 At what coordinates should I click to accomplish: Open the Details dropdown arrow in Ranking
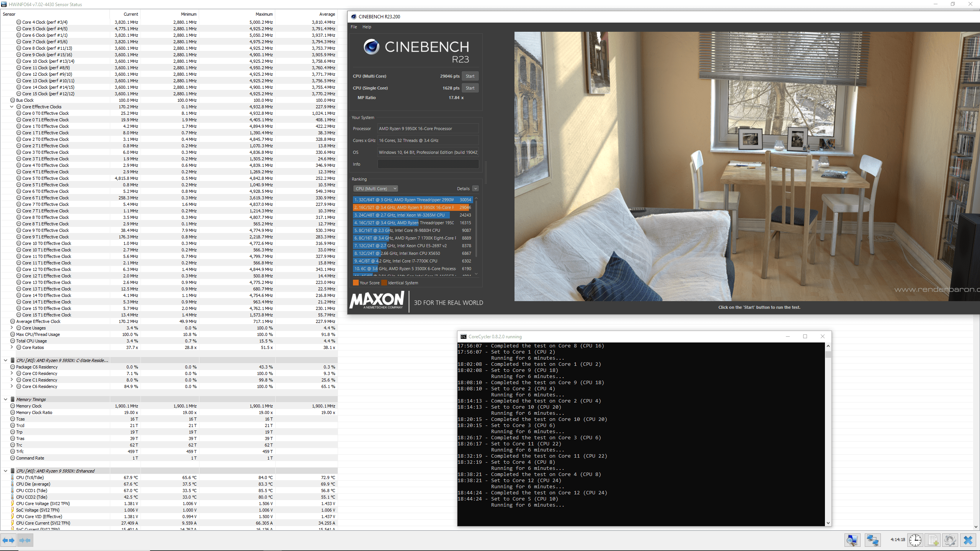click(475, 189)
